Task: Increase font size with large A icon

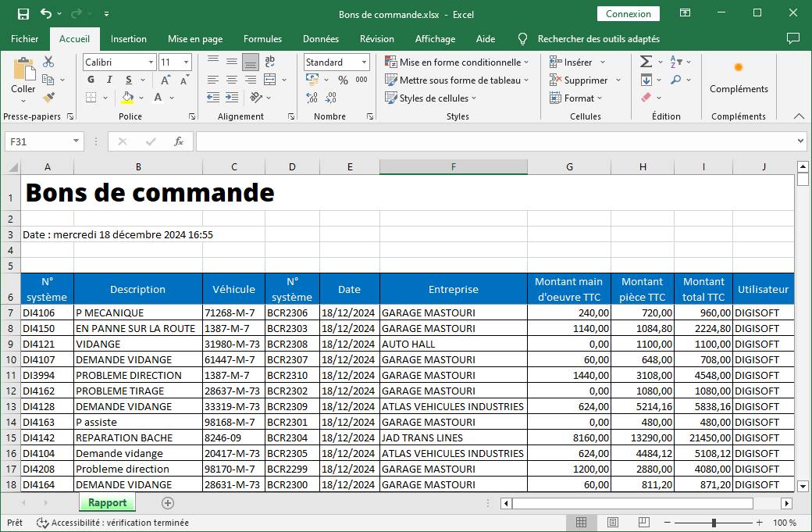Action: coord(166,80)
